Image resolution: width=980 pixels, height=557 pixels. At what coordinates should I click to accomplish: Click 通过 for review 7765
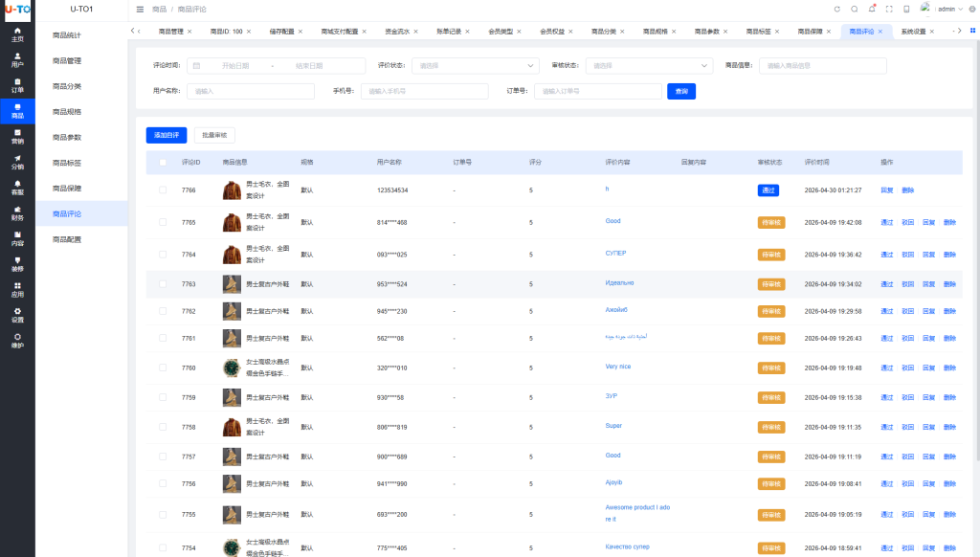[x=887, y=223]
